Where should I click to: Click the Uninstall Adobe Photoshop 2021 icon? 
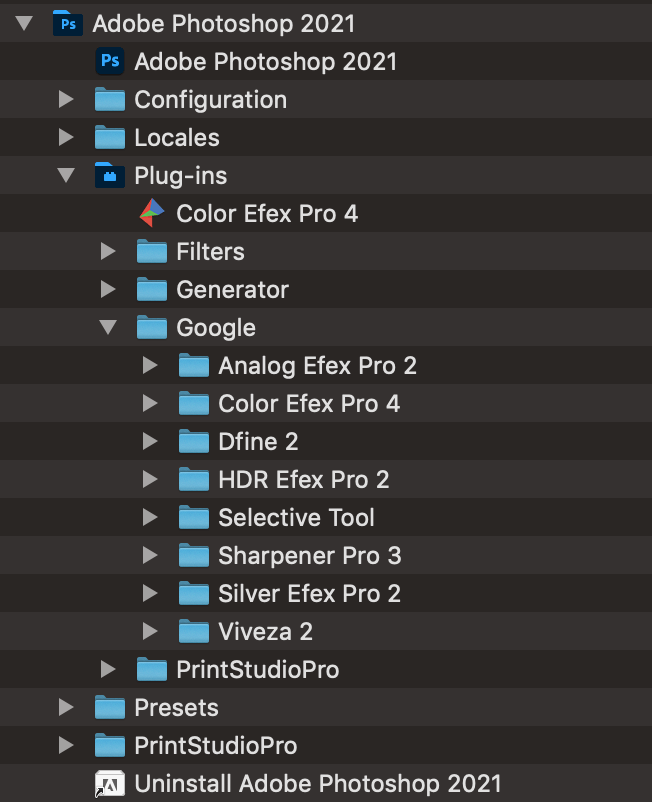[110, 784]
